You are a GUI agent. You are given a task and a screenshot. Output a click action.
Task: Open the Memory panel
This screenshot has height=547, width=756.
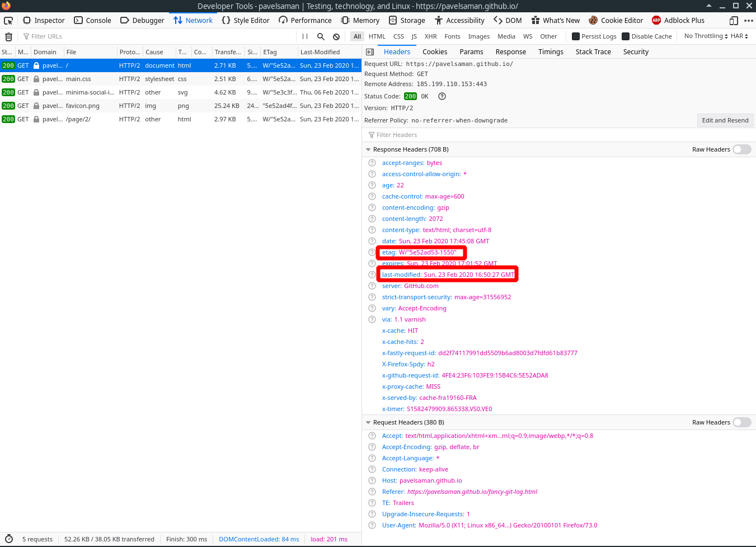(x=360, y=21)
